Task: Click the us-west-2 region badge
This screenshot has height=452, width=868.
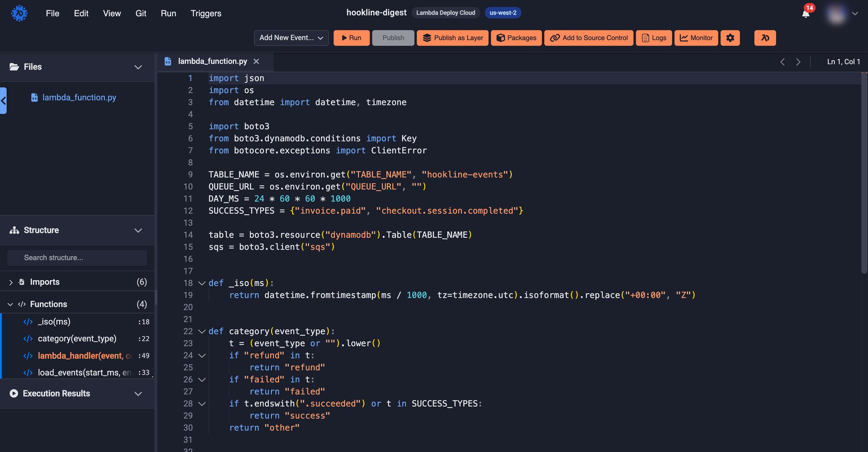Action: [x=503, y=13]
